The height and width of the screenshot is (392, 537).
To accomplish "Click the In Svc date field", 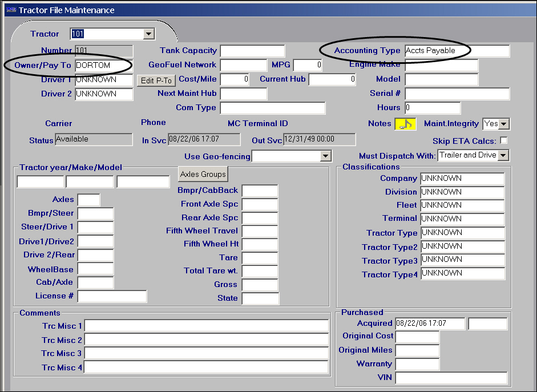I will 204,139.
